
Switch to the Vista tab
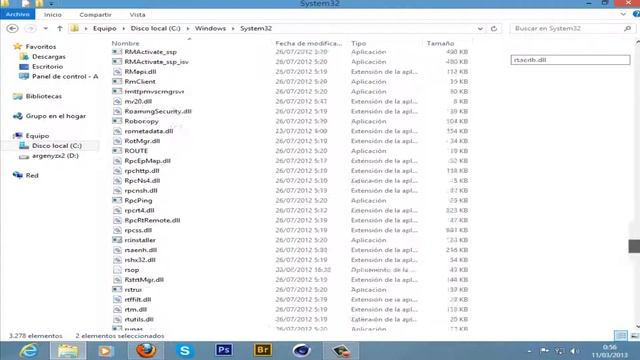tap(138, 15)
